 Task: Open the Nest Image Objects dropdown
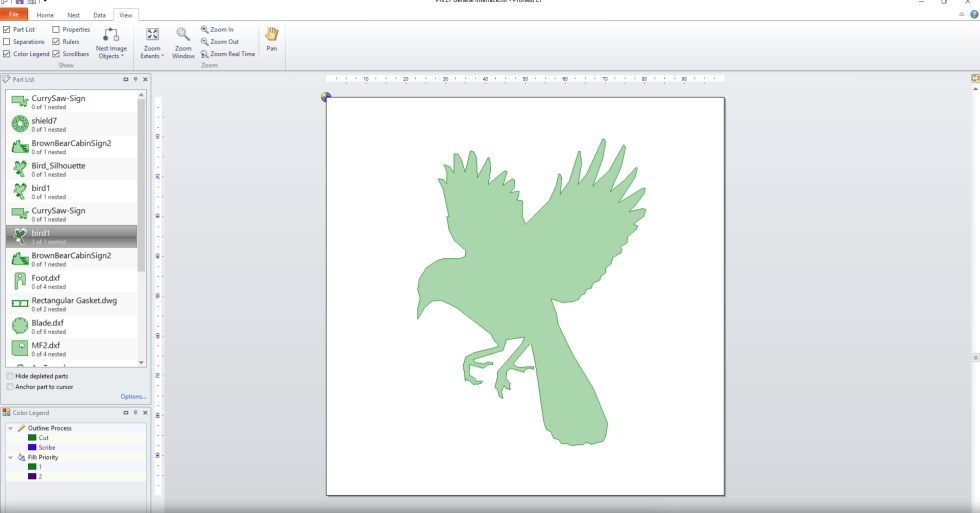click(111, 43)
